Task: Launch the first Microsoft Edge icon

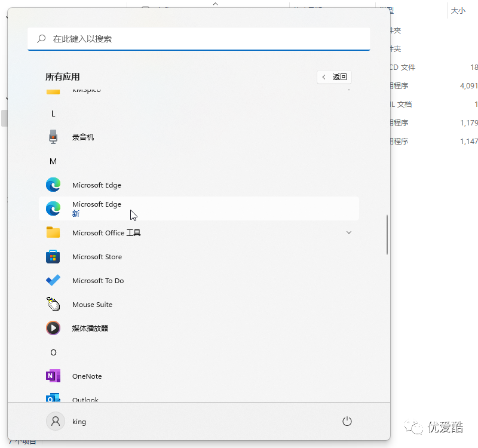Action: 53,185
